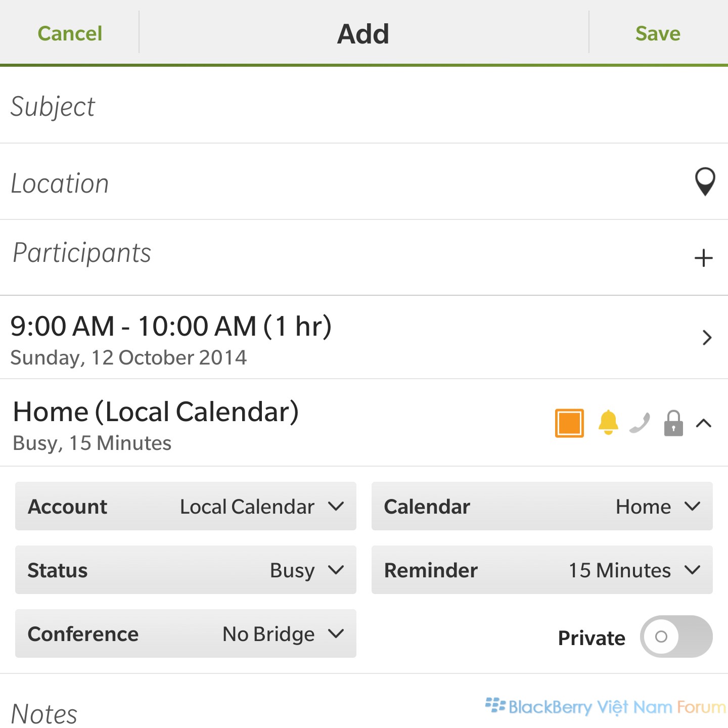Viewport: 728px width, 728px height.
Task: Open the Account Local Calendar dropdown
Action: pos(186,506)
